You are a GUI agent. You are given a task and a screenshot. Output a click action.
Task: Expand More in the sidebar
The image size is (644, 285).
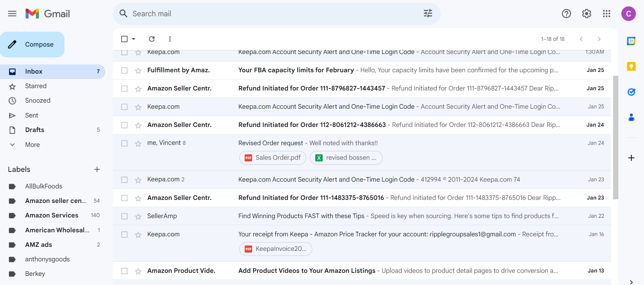point(32,145)
